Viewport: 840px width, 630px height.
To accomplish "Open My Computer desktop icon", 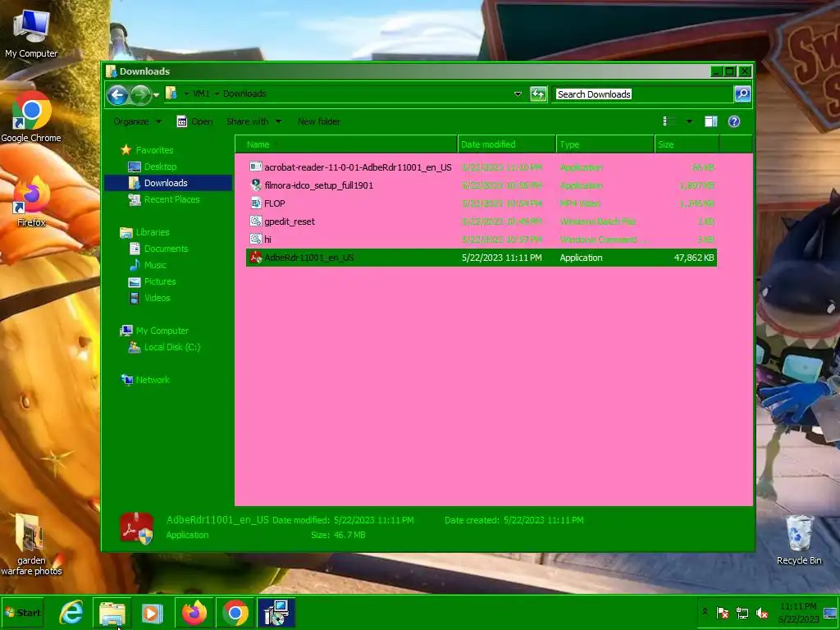I will (x=31, y=33).
